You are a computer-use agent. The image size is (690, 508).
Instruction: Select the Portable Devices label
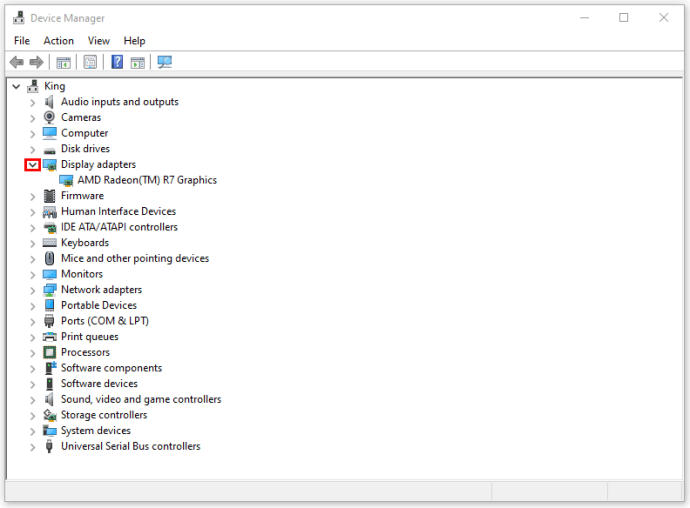99,305
